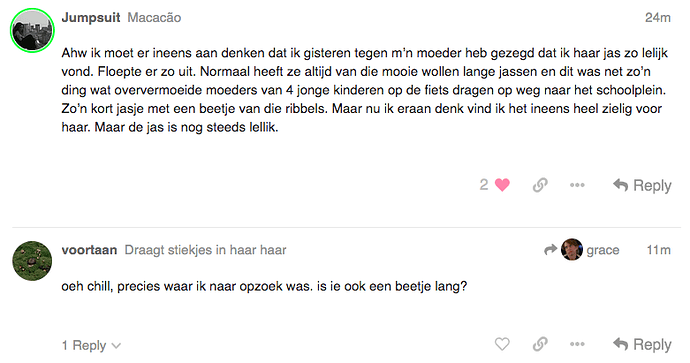This screenshot has height=363, width=690.
Task: Like voortaan's post with the heart outline
Action: [502, 344]
